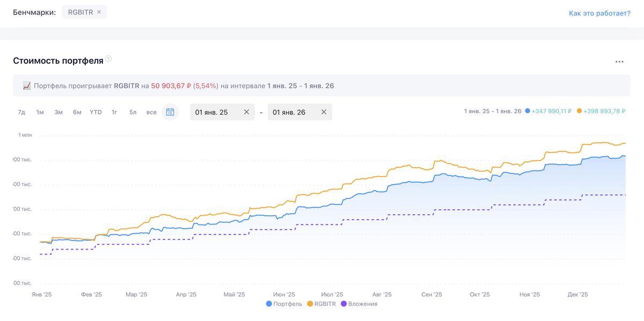Clear the start date 01 янв. 25
This screenshot has height=321, width=644.
click(246, 112)
